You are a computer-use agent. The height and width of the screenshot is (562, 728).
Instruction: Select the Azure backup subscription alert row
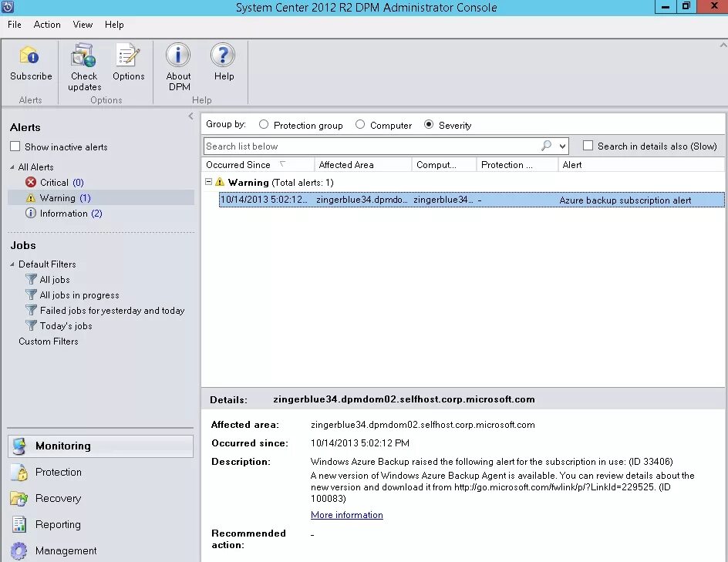[x=471, y=200]
